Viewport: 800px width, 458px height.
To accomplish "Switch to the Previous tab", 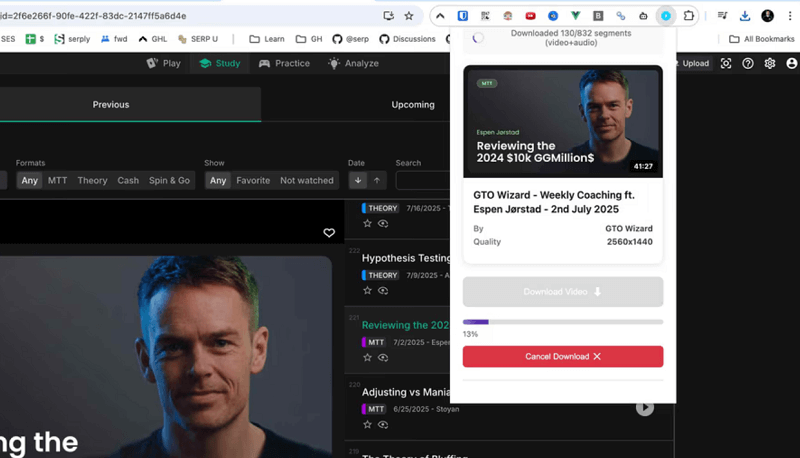I will (x=111, y=105).
